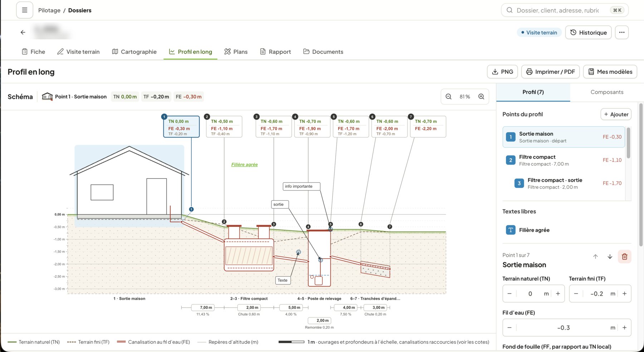Switch to the Composants panel tab
This screenshot has width=644, height=352.
coord(607,92)
